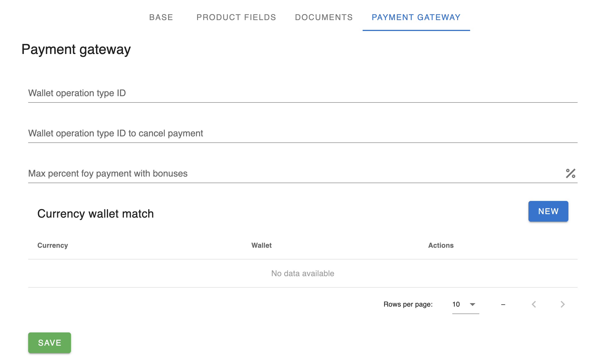Viewport: 600px width, 364px height.
Task: Switch to the Documents tab
Action: pyautogui.click(x=324, y=17)
